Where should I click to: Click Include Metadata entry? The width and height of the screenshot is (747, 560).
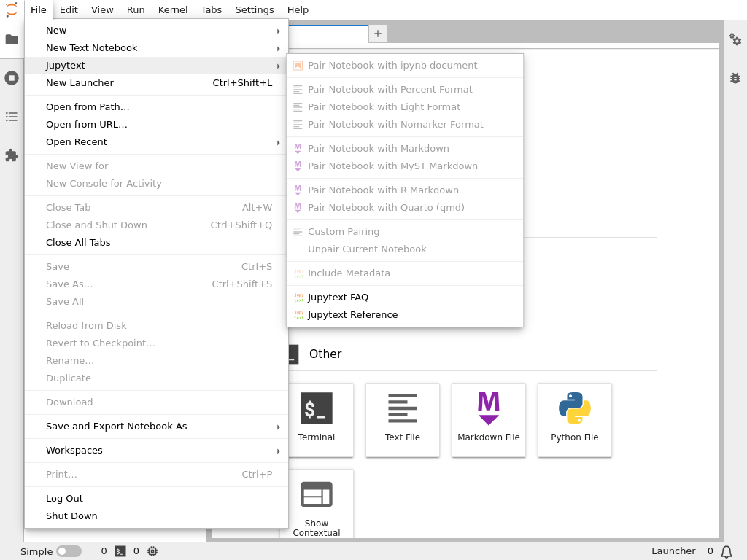coord(405,273)
